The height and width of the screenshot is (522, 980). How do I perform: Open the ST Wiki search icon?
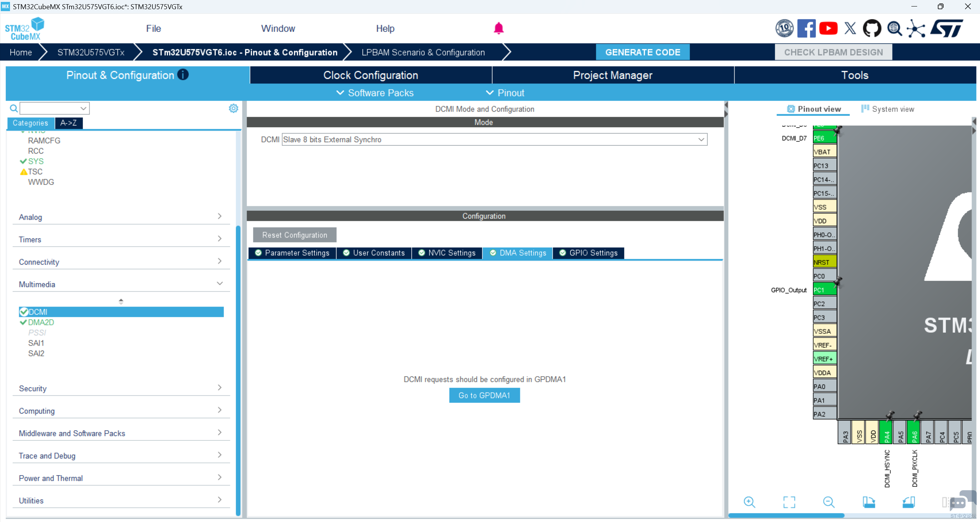pyautogui.click(x=894, y=28)
